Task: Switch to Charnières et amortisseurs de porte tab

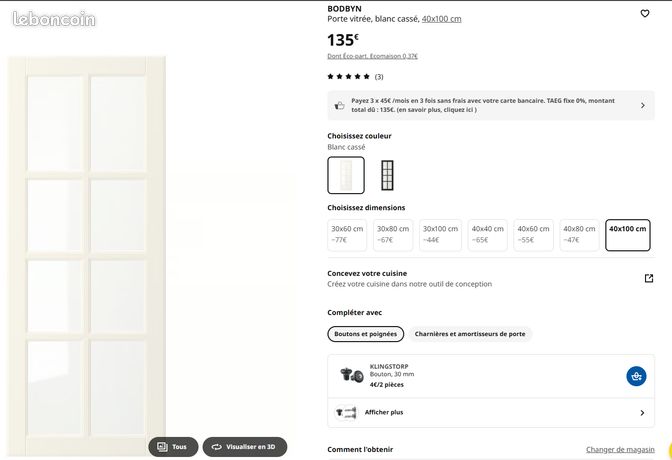Action: coord(470,334)
